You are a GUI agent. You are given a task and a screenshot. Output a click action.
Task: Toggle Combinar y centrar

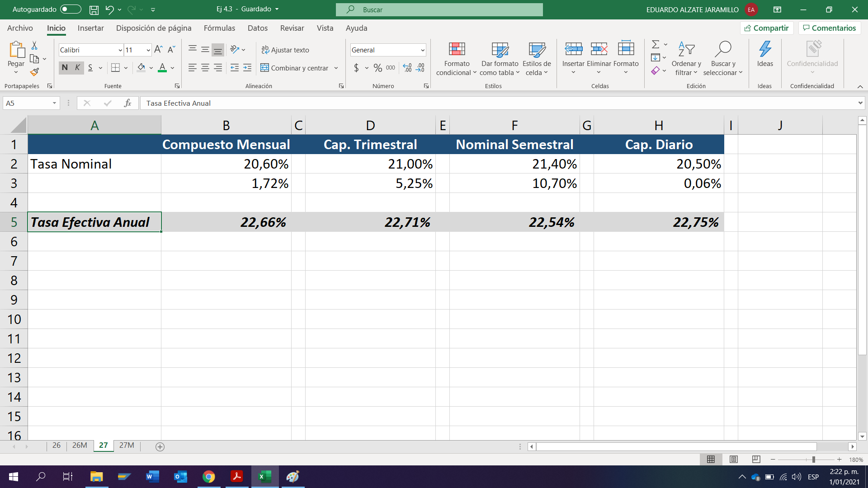point(296,68)
